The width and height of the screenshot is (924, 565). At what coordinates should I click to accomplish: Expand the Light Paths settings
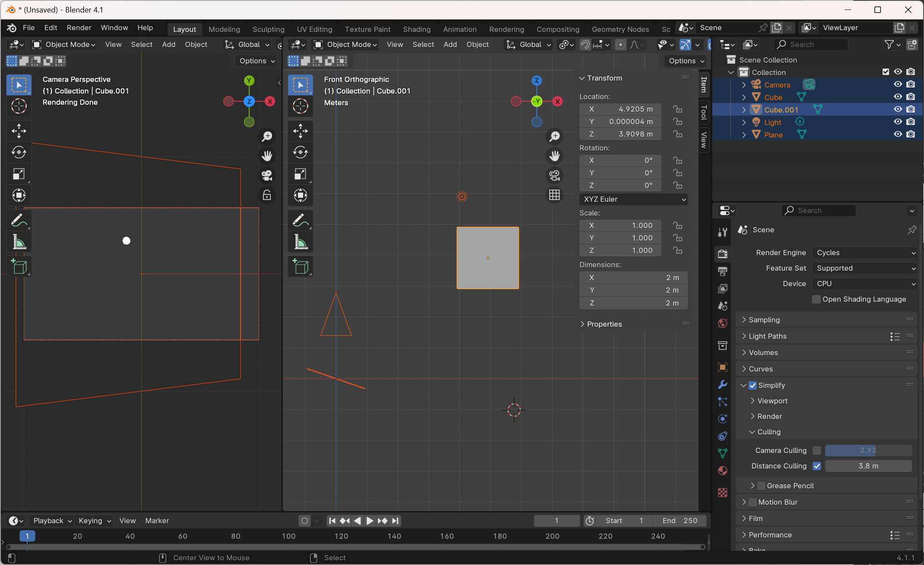coord(767,336)
